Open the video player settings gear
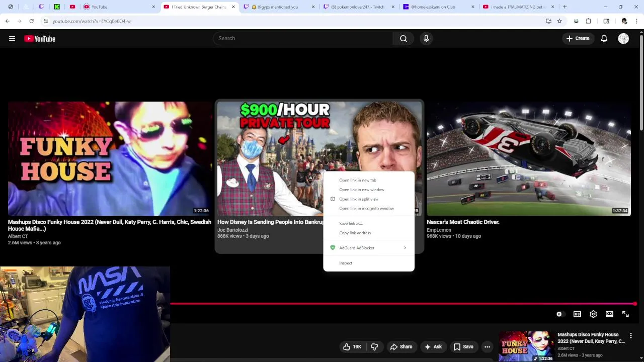 pyautogui.click(x=593, y=314)
